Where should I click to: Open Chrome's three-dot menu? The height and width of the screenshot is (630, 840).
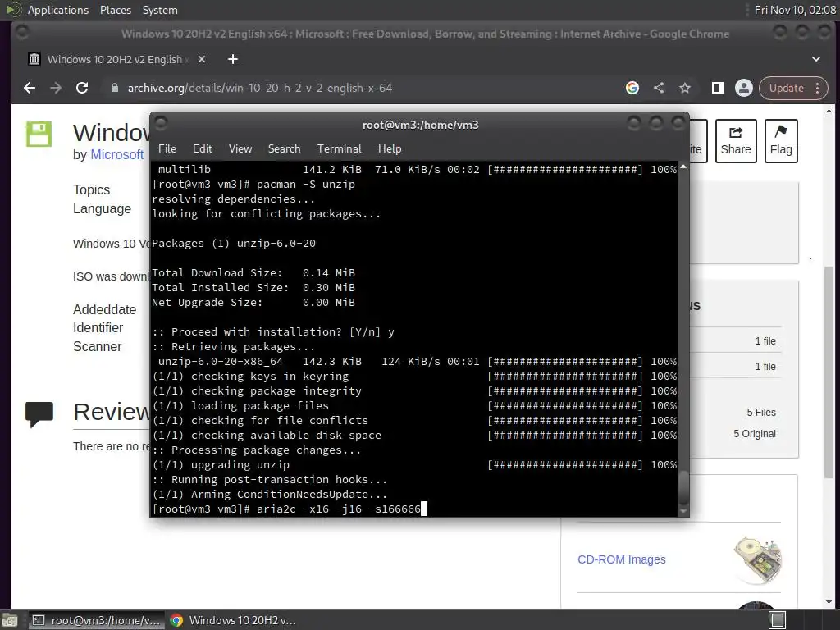click(x=818, y=88)
